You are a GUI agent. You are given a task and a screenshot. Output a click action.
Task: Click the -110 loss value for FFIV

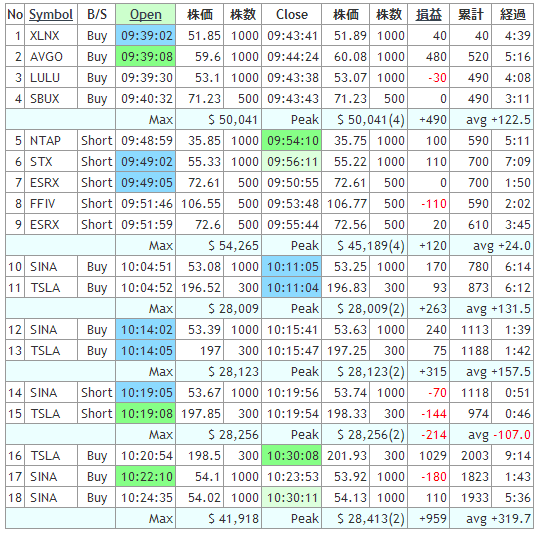click(x=434, y=204)
